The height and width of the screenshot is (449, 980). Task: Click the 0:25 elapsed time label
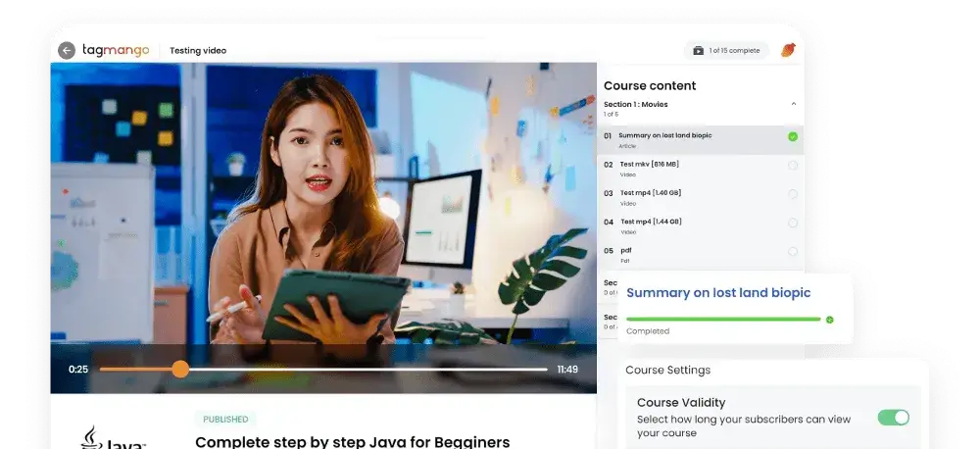78,370
